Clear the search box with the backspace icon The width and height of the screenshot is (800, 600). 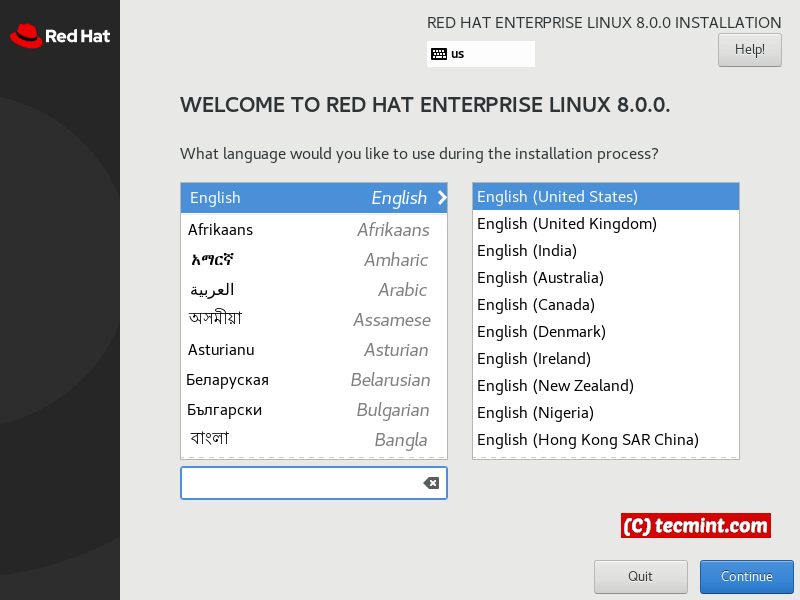click(x=431, y=483)
